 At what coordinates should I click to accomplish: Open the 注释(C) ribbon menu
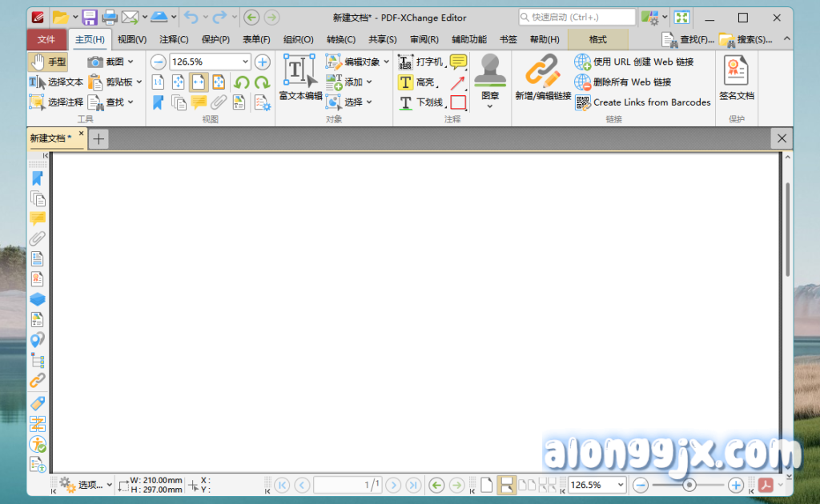(x=174, y=38)
